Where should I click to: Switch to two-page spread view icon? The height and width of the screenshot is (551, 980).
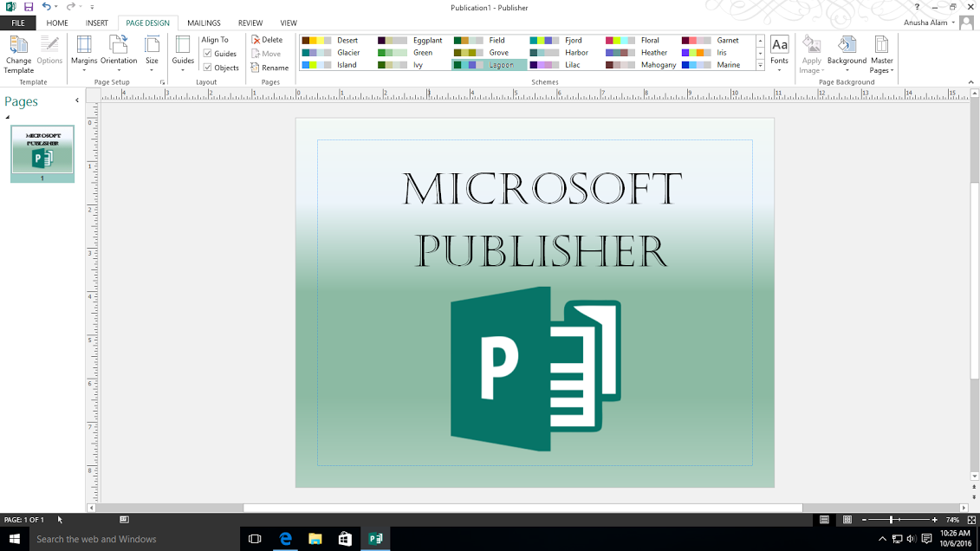[x=847, y=520]
